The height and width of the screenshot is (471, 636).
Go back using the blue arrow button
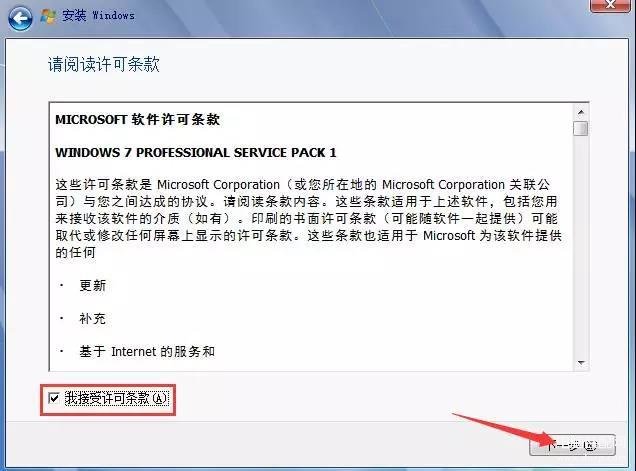pos(20,17)
